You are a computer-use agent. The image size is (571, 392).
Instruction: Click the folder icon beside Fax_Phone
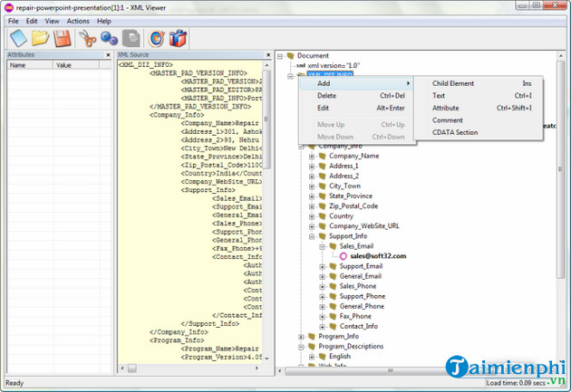(333, 316)
